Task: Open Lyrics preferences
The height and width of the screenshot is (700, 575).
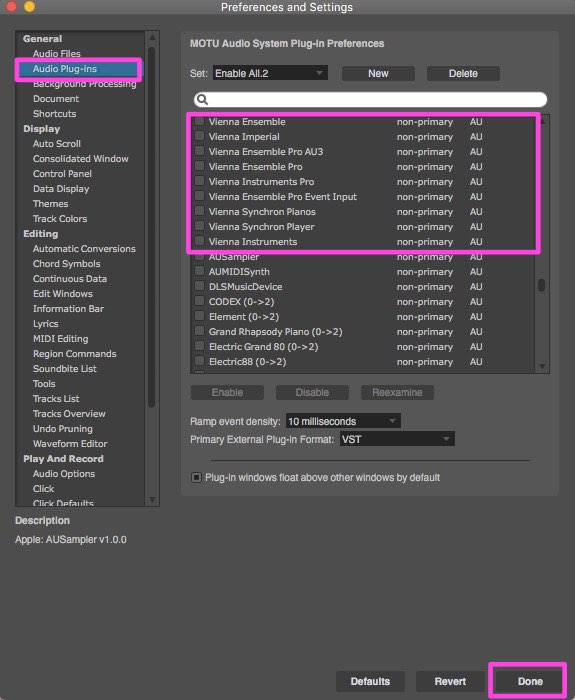Action: [x=46, y=324]
